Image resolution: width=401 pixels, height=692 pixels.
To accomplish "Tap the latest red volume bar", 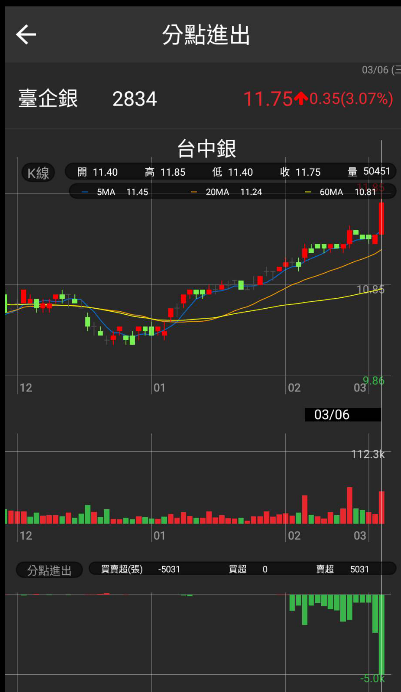I will click(x=382, y=508).
